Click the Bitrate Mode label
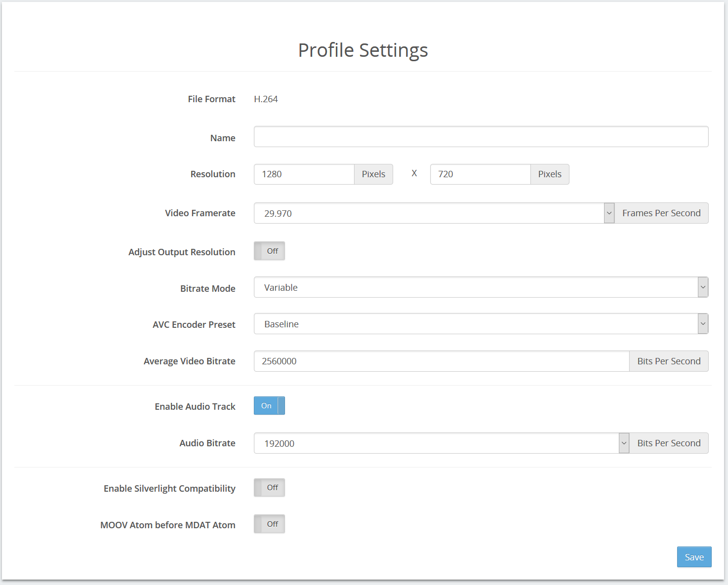 click(207, 289)
